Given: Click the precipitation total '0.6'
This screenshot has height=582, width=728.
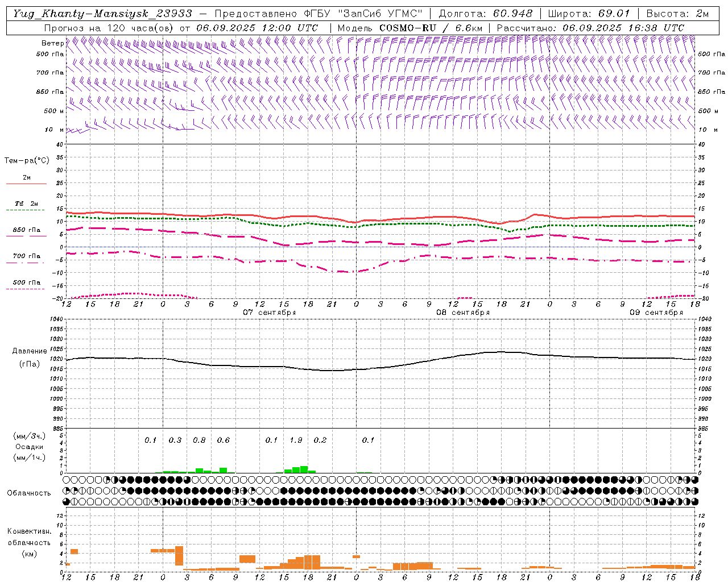Looking at the screenshot, I should 224,440.
